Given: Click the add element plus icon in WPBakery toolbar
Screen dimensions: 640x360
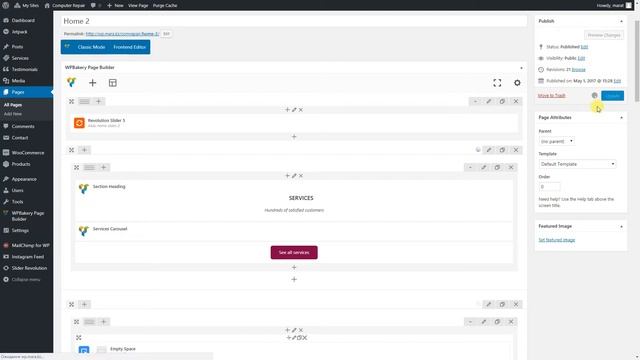Looking at the screenshot, I should pyautogui.click(x=93, y=83).
